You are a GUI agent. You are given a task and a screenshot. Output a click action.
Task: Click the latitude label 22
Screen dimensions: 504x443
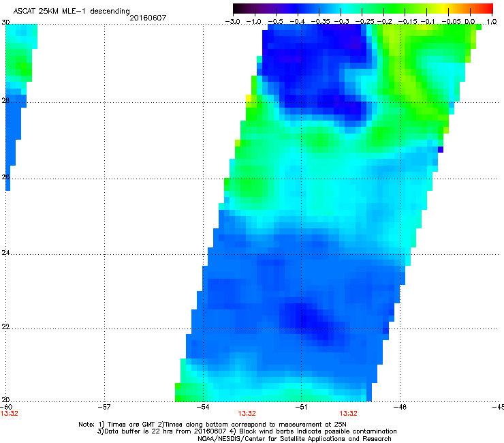[x=5, y=326]
